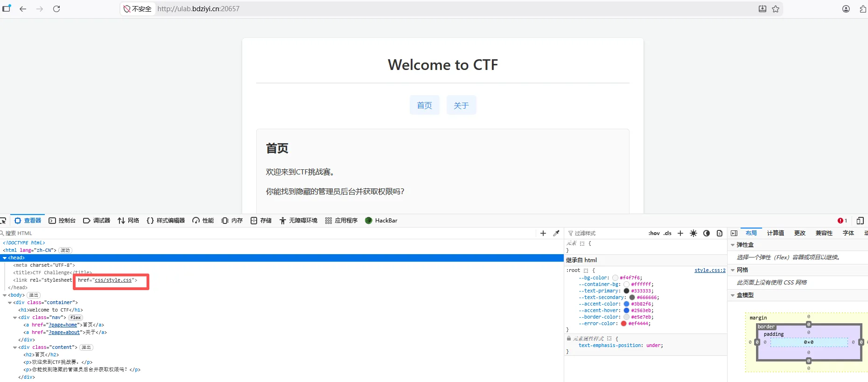The width and height of the screenshot is (868, 382).
Task: Collapse the div content node
Action: (15, 347)
